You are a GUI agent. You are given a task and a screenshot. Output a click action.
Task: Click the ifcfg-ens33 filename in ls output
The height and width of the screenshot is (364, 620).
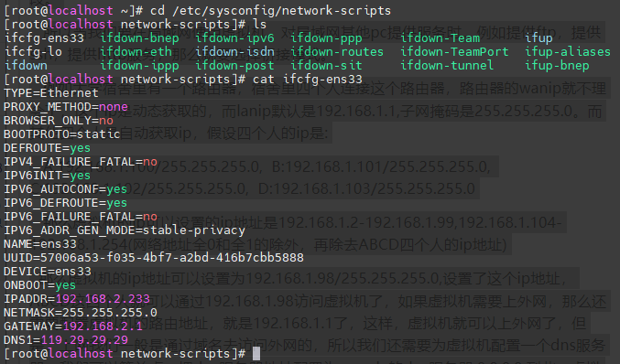(x=44, y=38)
